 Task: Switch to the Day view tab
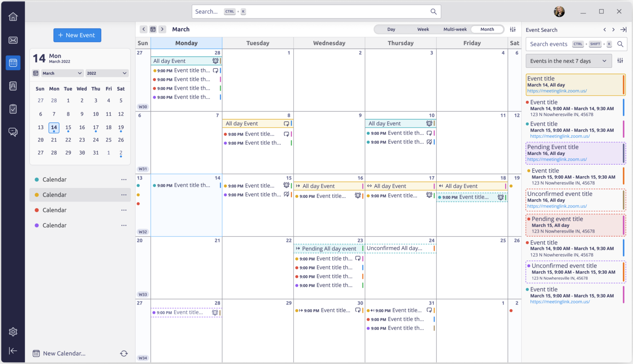pyautogui.click(x=391, y=30)
